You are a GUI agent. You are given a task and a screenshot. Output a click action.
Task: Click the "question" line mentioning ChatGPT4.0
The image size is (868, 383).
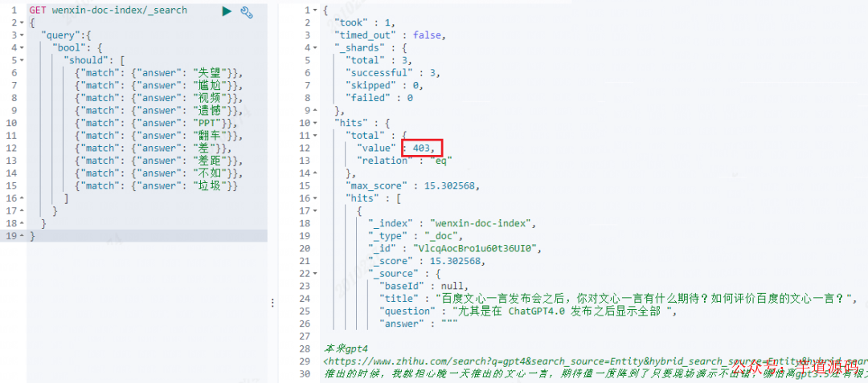(x=528, y=311)
